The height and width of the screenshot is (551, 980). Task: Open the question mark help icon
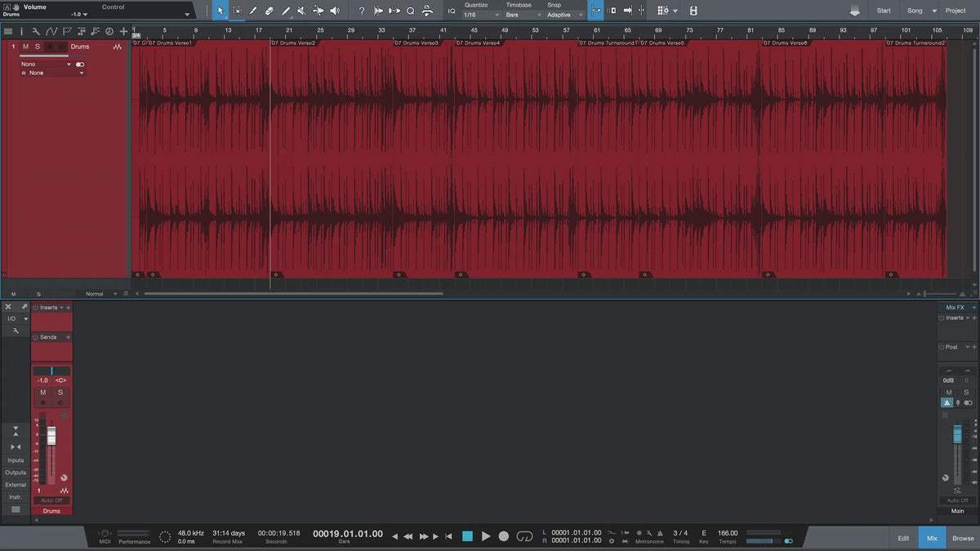362,11
